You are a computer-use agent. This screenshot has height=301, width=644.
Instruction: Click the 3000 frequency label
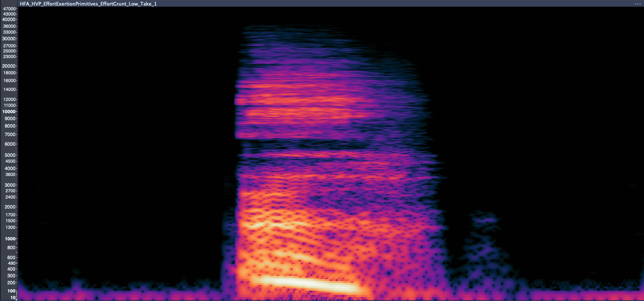pos(10,185)
